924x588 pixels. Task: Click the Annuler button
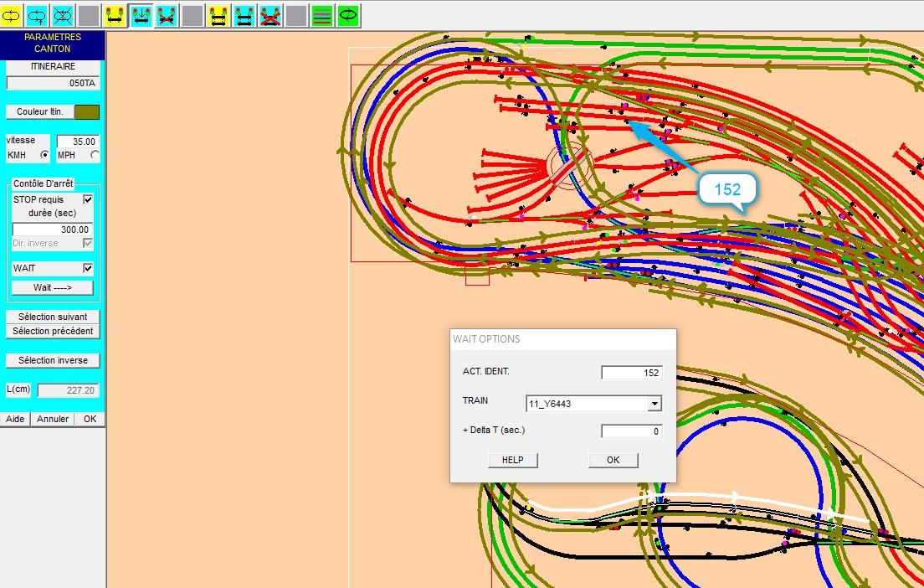(53, 419)
